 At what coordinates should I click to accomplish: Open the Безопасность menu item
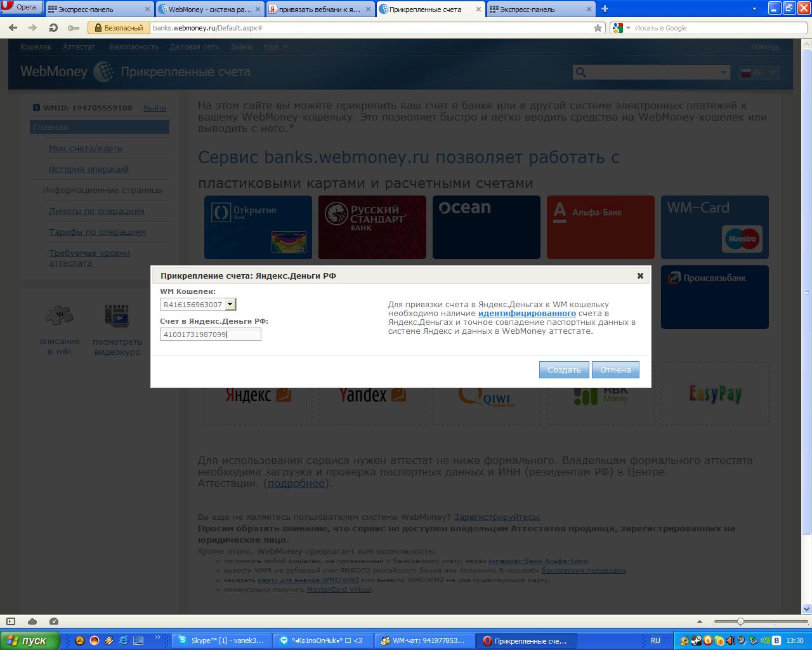click(134, 47)
